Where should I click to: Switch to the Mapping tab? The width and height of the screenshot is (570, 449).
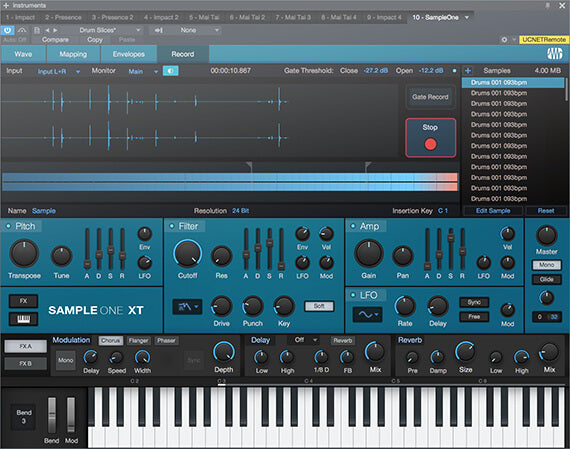tap(73, 54)
